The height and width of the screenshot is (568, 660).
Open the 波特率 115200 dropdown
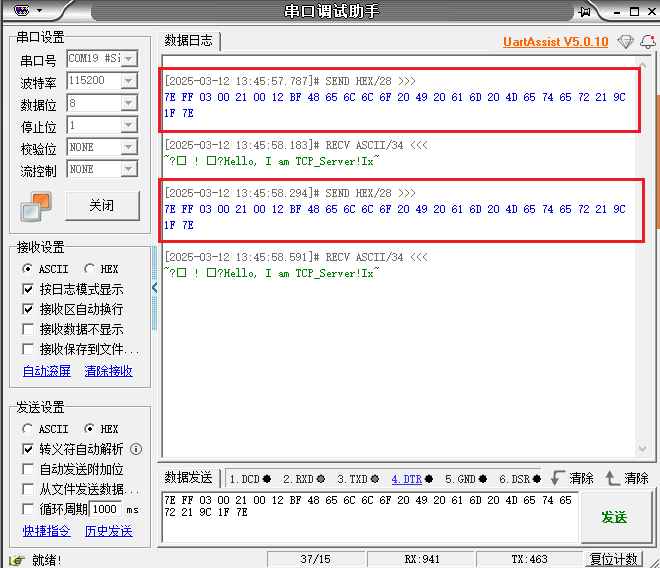point(129,80)
